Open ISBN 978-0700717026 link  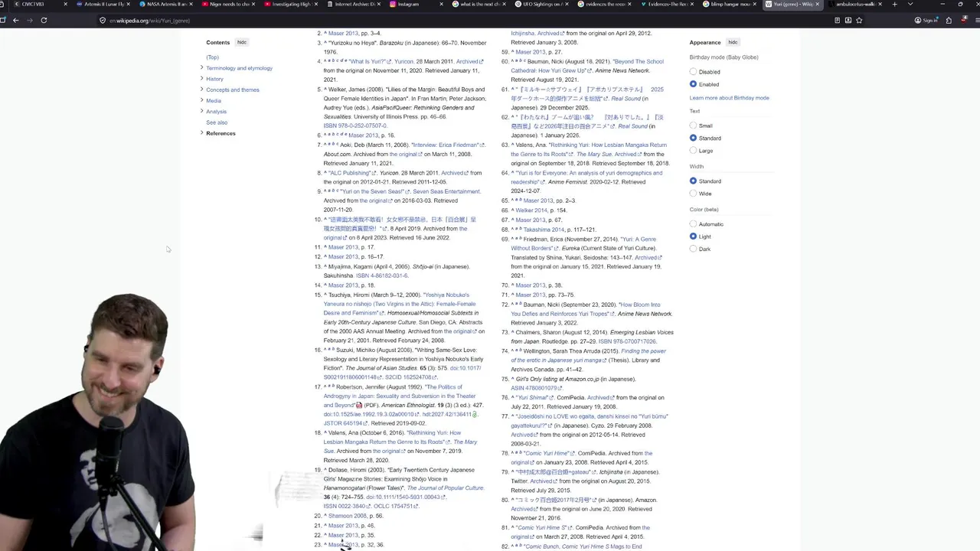tap(627, 341)
